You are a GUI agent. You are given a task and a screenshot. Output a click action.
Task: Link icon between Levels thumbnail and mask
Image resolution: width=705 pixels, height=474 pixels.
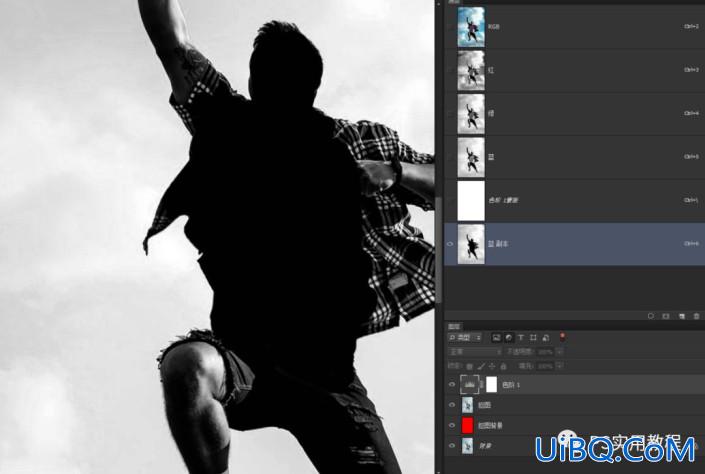tap(482, 385)
